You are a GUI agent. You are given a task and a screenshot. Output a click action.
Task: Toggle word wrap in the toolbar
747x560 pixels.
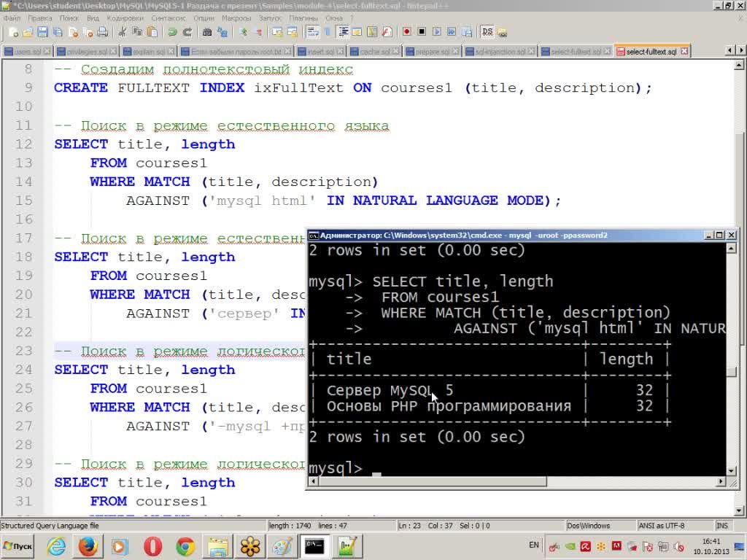coord(312,32)
